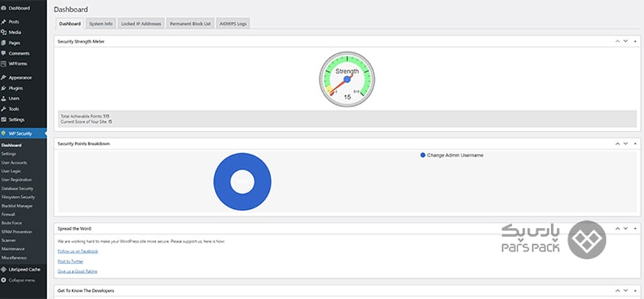644x299 pixels.
Task: Open Blacklist Manager submenu item
Action: 17,206
